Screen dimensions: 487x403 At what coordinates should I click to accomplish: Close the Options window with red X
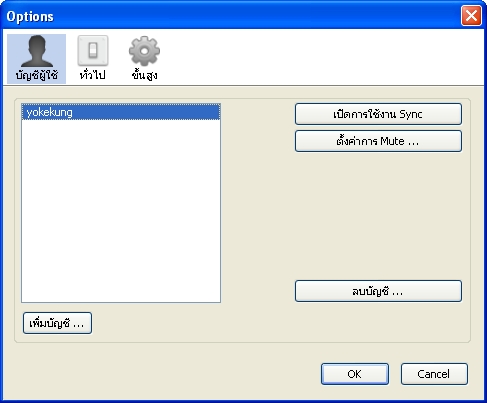tap(471, 15)
